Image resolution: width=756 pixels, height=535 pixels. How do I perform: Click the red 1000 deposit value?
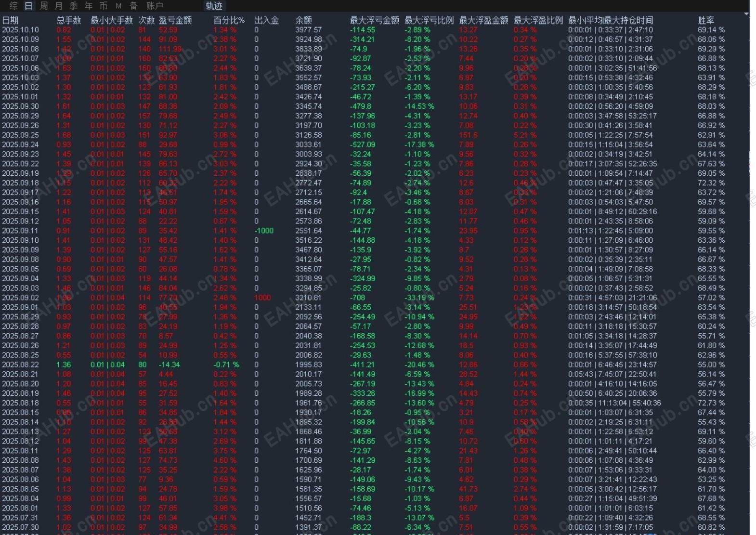point(262,298)
